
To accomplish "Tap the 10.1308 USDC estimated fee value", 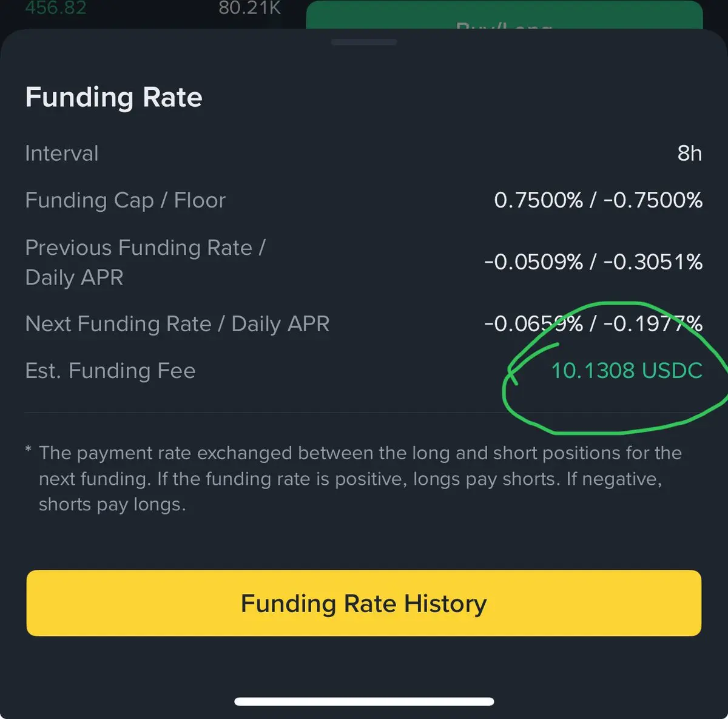I will tap(626, 371).
